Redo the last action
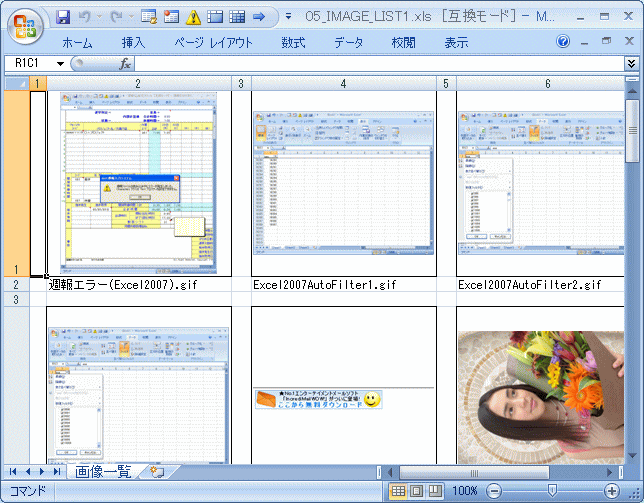The width and height of the screenshot is (644, 503). click(x=117, y=17)
